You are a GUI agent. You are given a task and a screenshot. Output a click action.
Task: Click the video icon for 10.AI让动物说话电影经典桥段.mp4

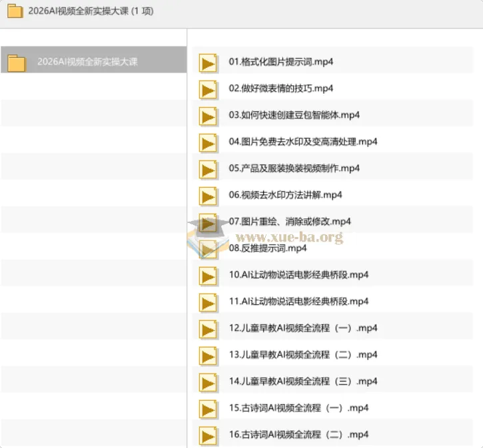coord(208,276)
